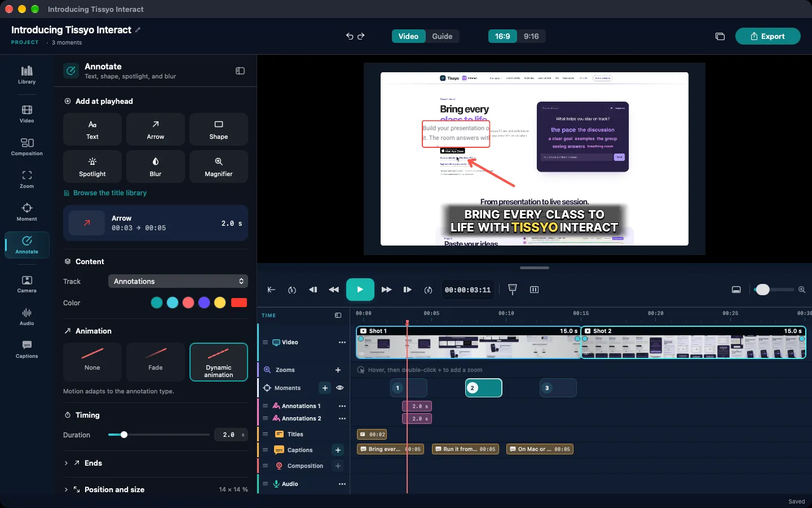Add a Shape annotation at playhead

(219, 129)
